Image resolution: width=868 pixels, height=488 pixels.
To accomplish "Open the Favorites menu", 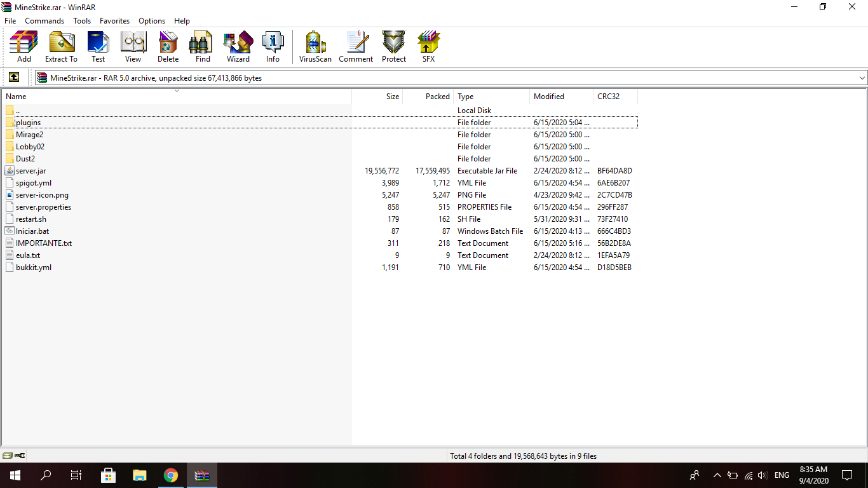I will [114, 21].
